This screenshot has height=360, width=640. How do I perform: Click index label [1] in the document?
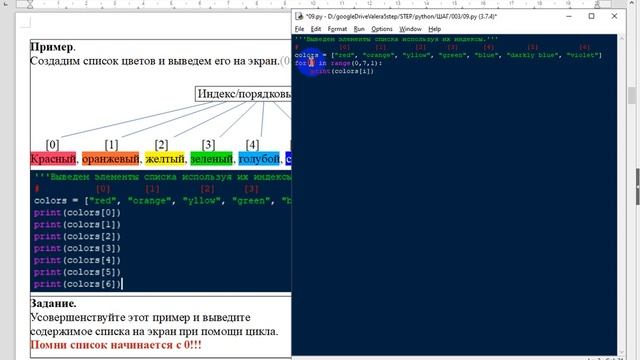click(111, 144)
